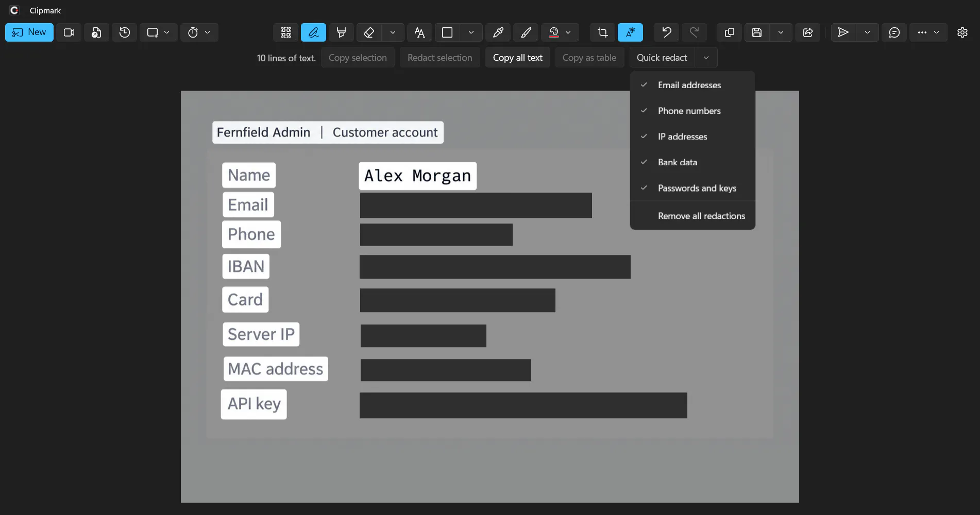Activate the eraser tool
This screenshot has height=515, width=980.
(x=369, y=32)
